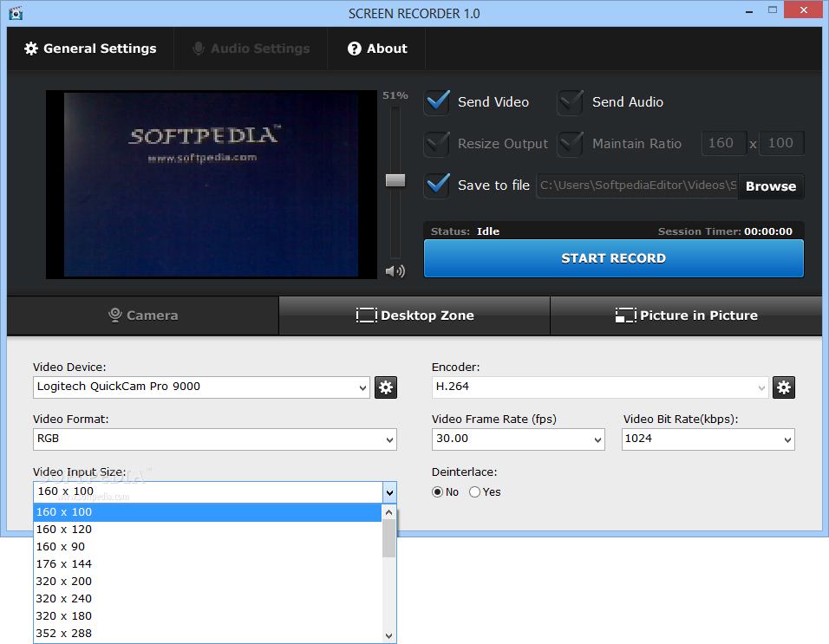The height and width of the screenshot is (644, 829).
Task: Maximize the Screen Recorder window
Action: 773,10
